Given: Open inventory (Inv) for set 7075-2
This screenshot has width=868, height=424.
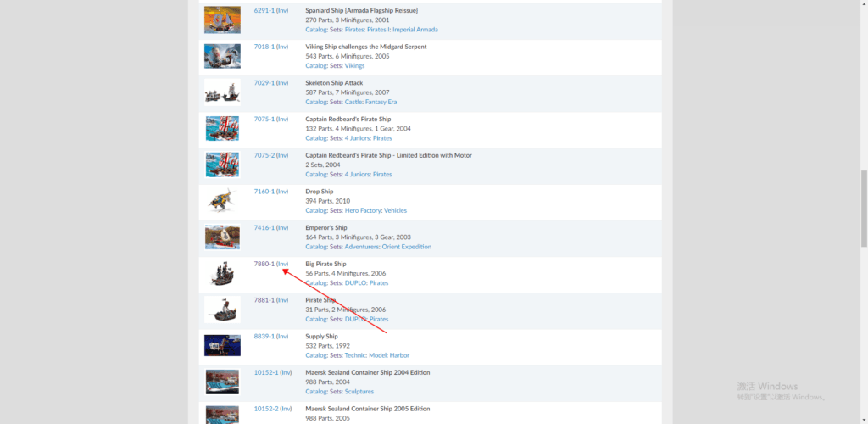Looking at the screenshot, I should click(x=282, y=155).
